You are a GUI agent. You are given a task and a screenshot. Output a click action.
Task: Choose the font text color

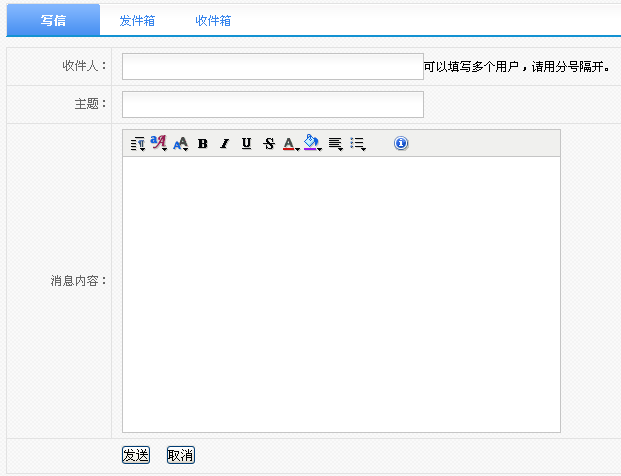290,144
